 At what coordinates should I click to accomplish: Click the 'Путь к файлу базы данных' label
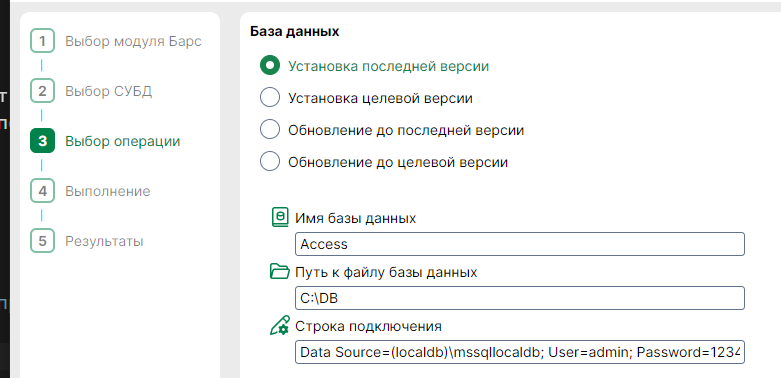pyautogui.click(x=386, y=272)
